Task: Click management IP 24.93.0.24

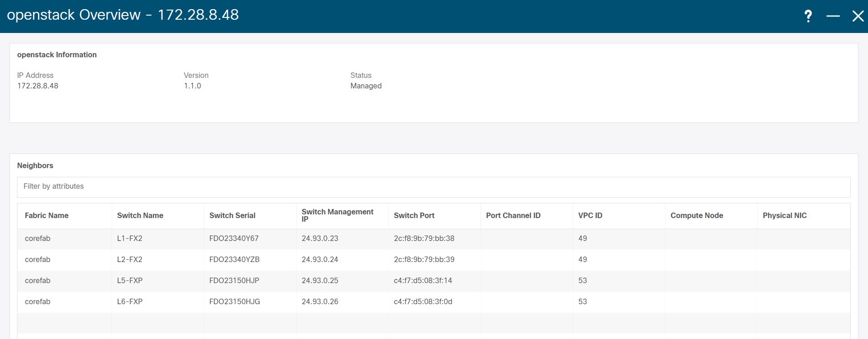Action: coord(320,260)
